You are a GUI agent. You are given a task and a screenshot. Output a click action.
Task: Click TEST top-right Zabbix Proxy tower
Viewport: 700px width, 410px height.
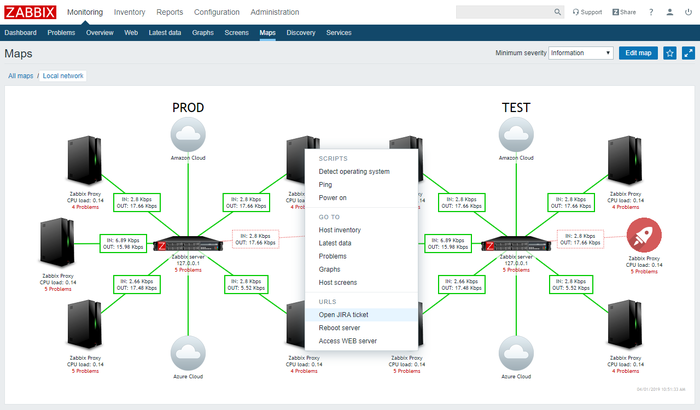point(625,160)
